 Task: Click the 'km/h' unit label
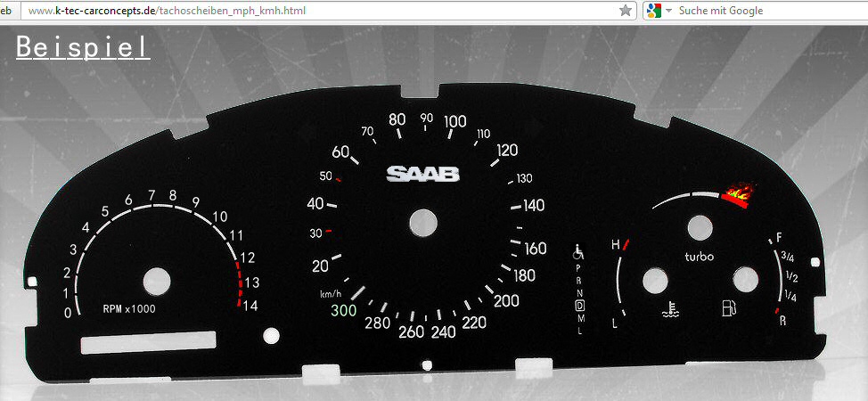(x=330, y=293)
